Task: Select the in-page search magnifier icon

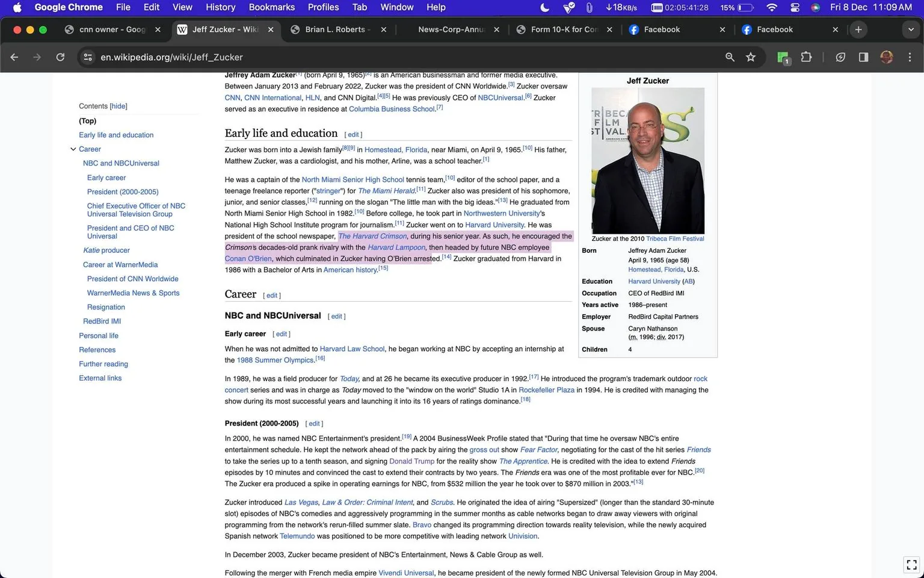Action: click(x=729, y=57)
